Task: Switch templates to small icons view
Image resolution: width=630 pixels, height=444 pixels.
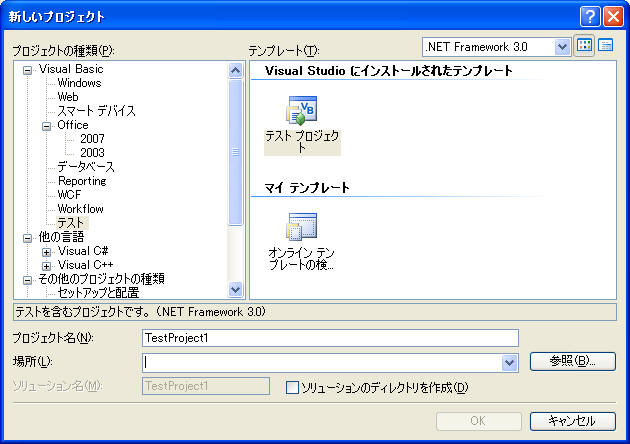Action: click(x=605, y=46)
